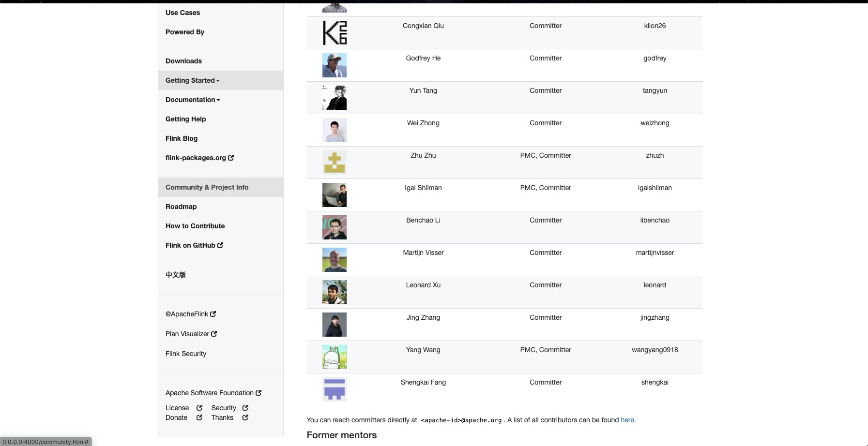Click name Leonard Xu
The width and height of the screenshot is (868, 446).
[x=423, y=285]
